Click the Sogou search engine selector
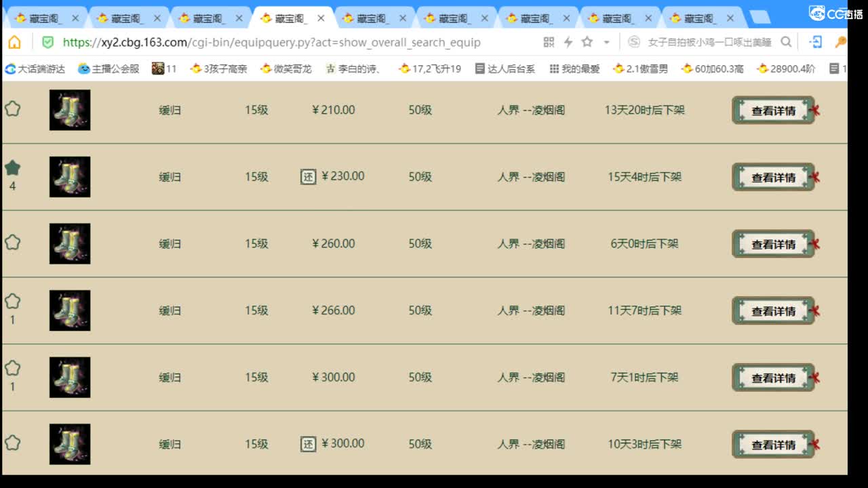The width and height of the screenshot is (868, 488). 631,42
